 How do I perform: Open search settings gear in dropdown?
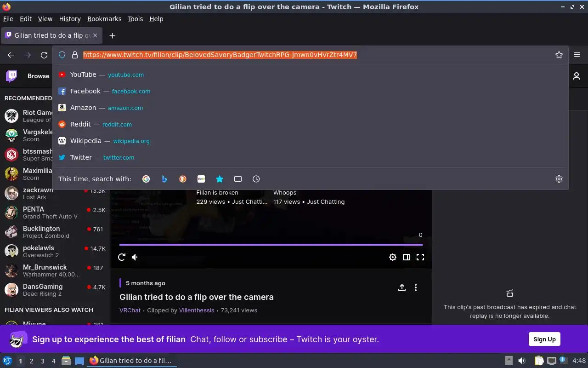click(559, 179)
